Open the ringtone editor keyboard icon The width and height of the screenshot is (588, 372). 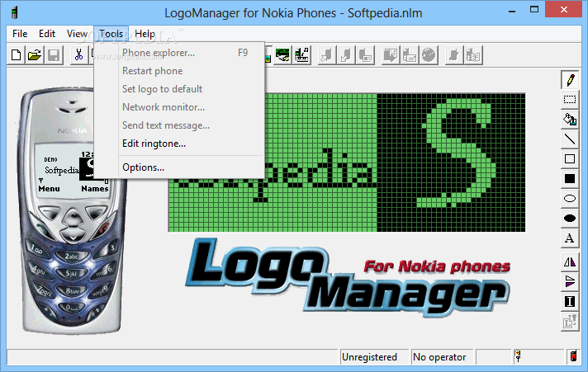(302, 55)
